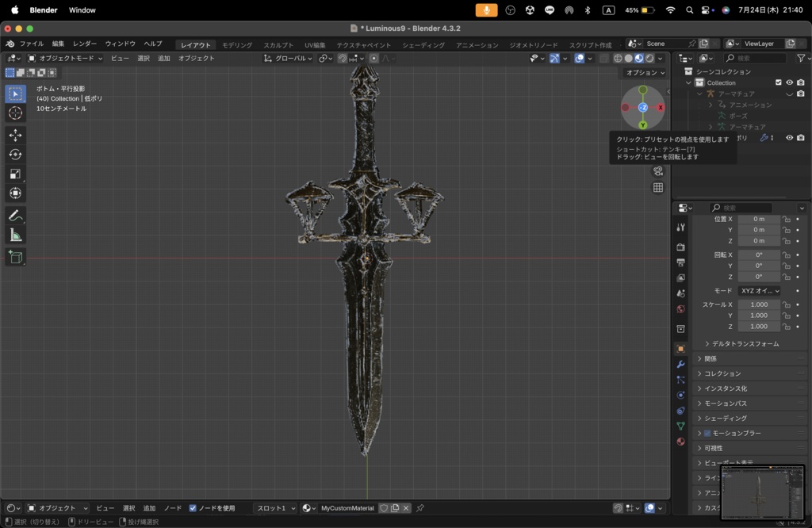
Task: Select the Measure tool
Action: pyautogui.click(x=14, y=235)
